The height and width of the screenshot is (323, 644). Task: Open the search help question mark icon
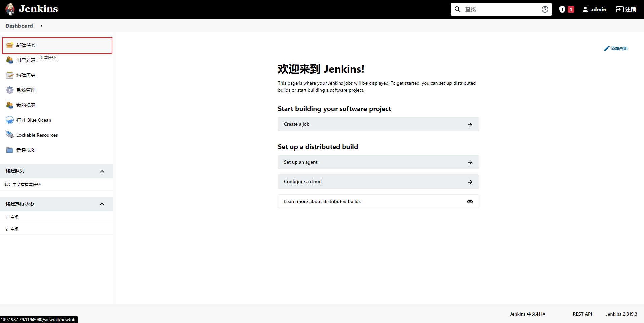[x=545, y=9]
